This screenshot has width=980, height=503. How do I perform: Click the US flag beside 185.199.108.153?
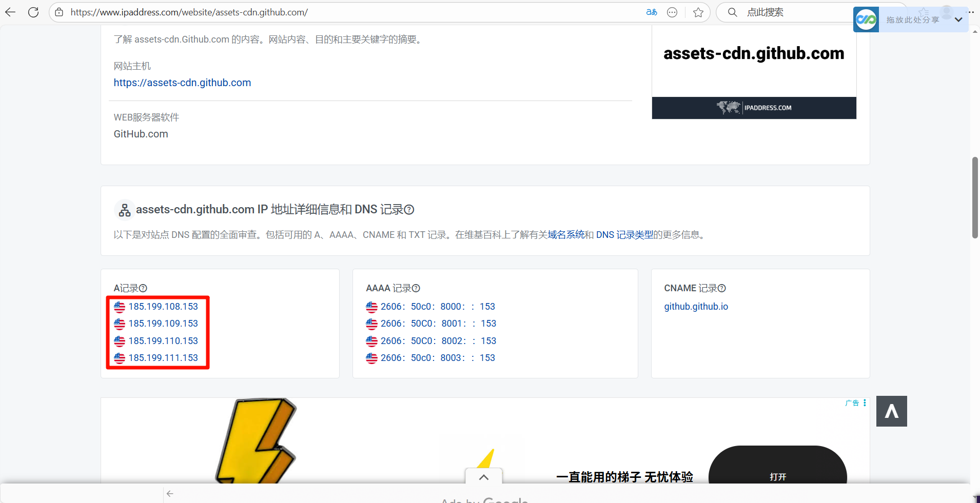(120, 307)
